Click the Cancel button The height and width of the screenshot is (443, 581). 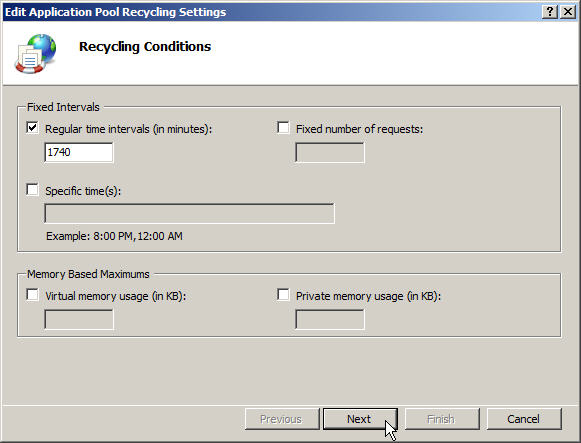coord(524,419)
